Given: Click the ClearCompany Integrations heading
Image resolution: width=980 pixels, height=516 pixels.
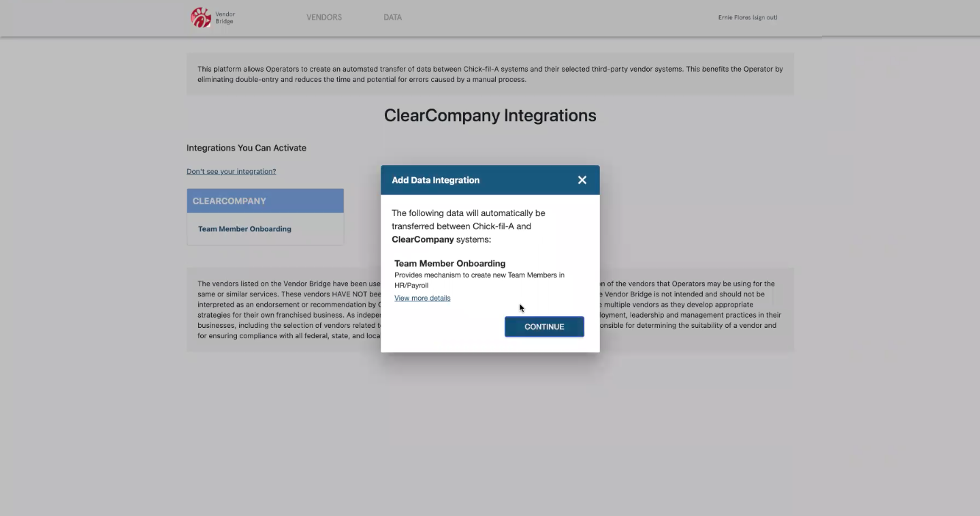Looking at the screenshot, I should point(490,116).
